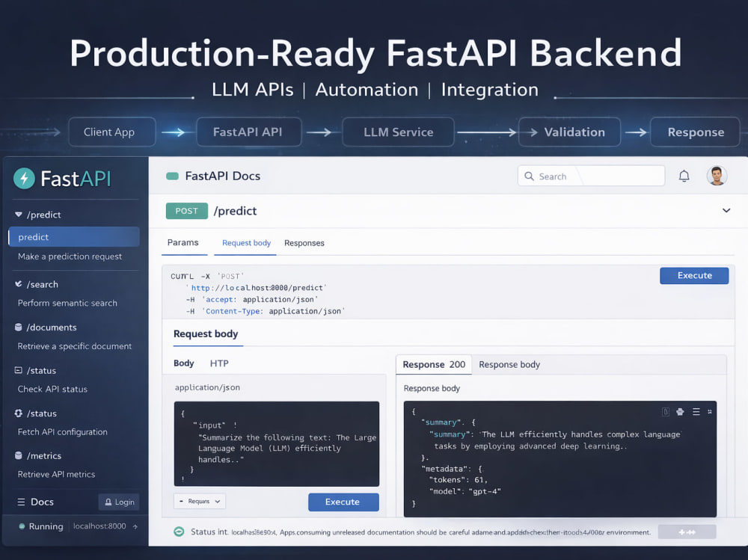Image resolution: width=748 pixels, height=560 pixels.
Task: Click "Fetch API configuration" text
Action: pyautogui.click(x=63, y=432)
